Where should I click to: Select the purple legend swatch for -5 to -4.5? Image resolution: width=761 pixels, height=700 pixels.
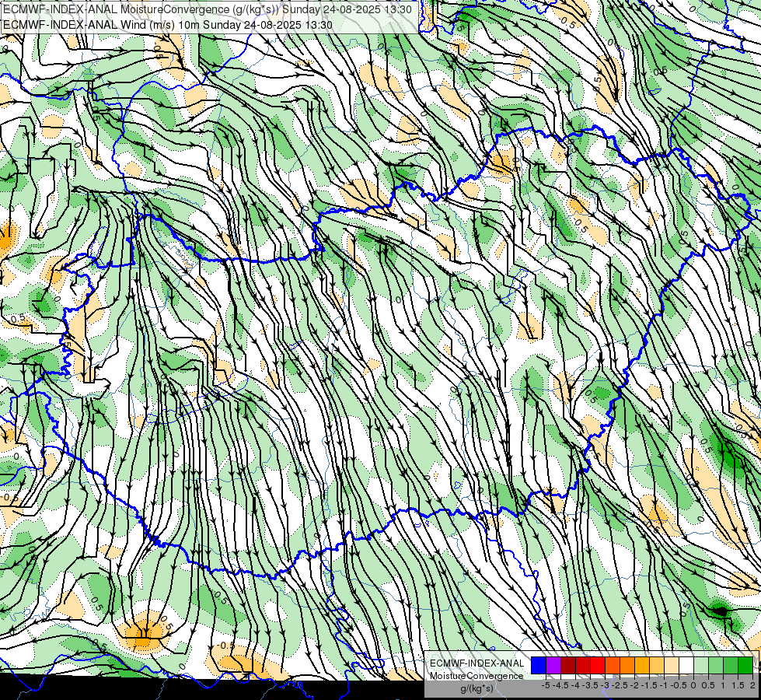coord(553,665)
